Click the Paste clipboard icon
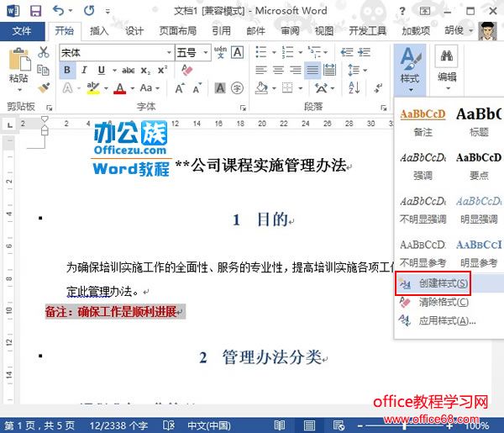The image size is (504, 433). click(18, 60)
